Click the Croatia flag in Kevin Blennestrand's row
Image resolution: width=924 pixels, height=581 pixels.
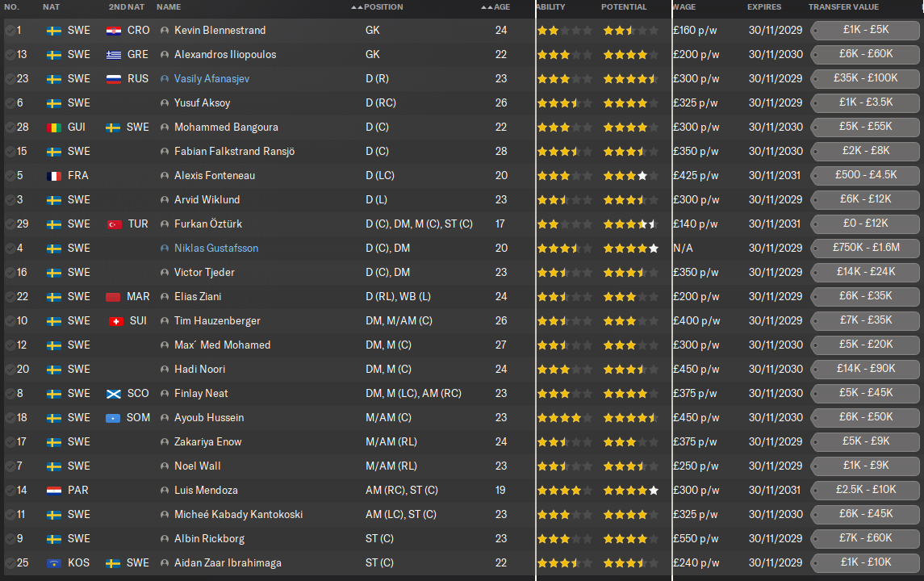(x=114, y=31)
